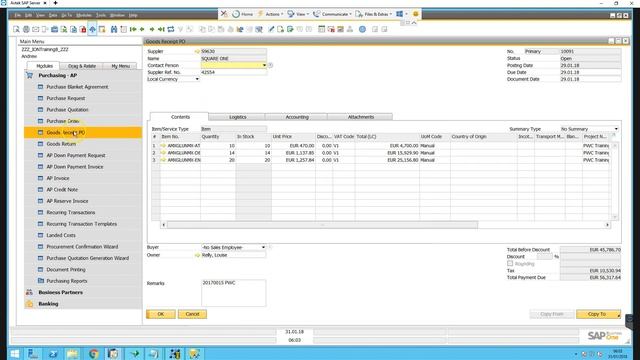The width and height of the screenshot is (640, 360).
Task: Open Goods Return menu entry
Action: click(x=61, y=144)
